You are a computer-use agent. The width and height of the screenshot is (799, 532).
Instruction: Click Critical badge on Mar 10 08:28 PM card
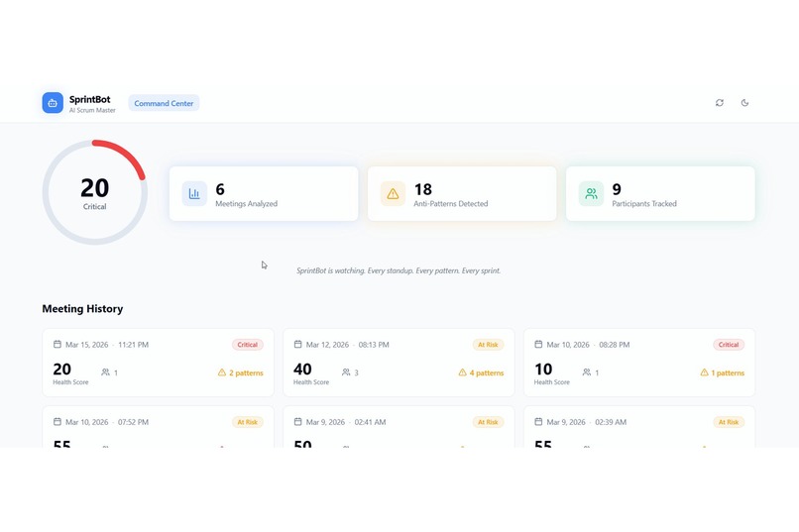pos(729,345)
